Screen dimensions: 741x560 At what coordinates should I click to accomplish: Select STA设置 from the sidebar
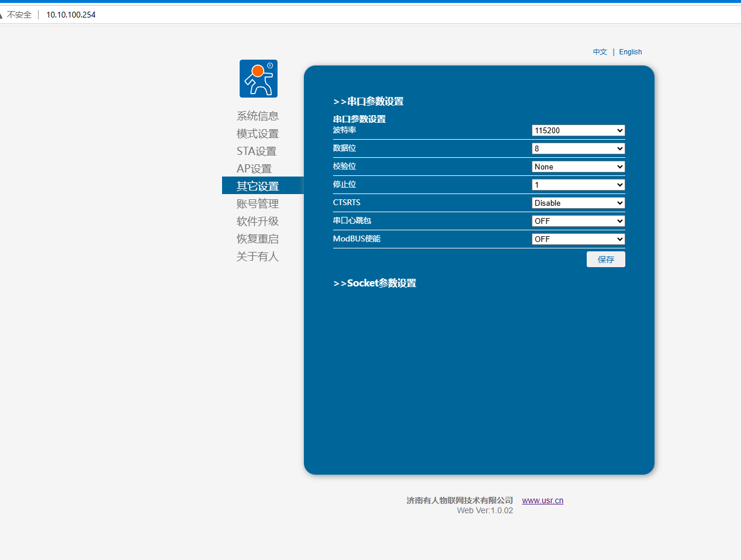pyautogui.click(x=257, y=151)
